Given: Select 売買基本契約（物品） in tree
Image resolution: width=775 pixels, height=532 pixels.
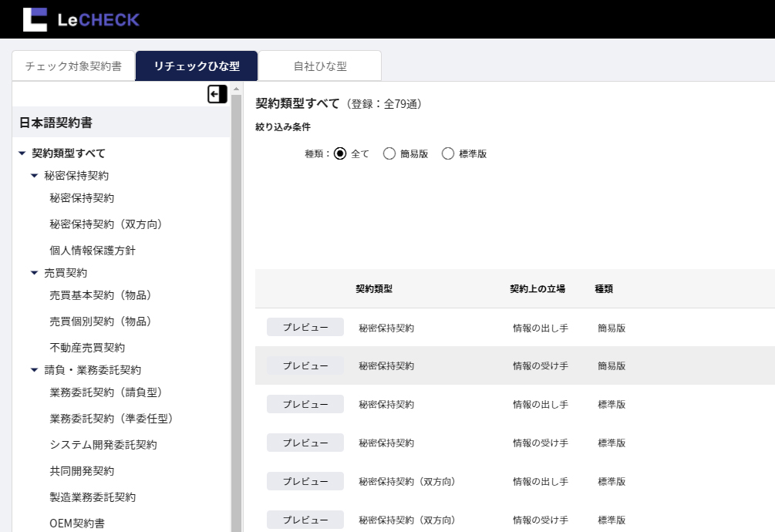Looking at the screenshot, I should (100, 295).
